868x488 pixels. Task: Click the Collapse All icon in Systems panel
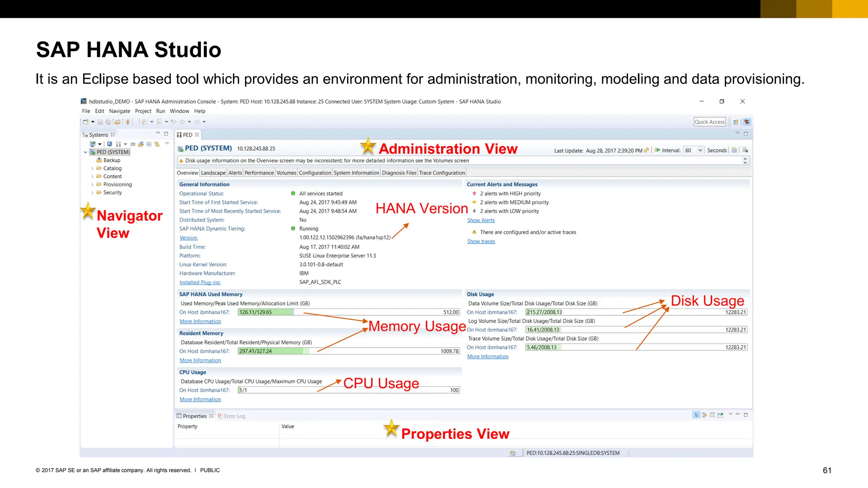(149, 144)
